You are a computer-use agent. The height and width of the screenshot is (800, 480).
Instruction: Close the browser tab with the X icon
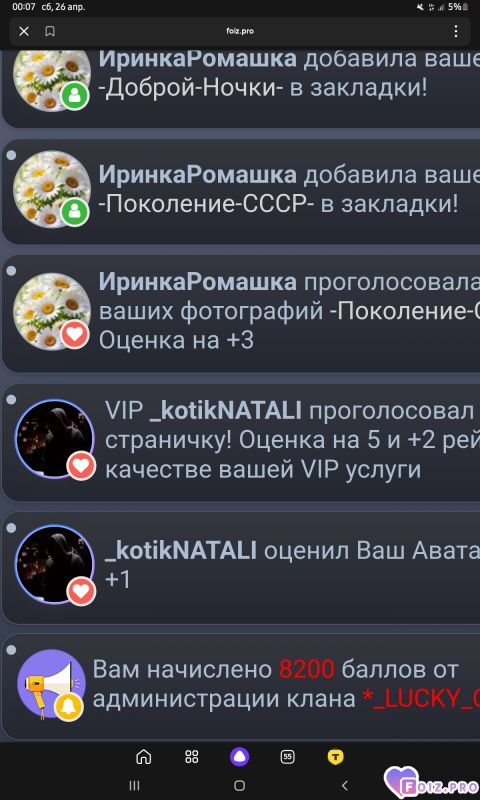point(24,32)
